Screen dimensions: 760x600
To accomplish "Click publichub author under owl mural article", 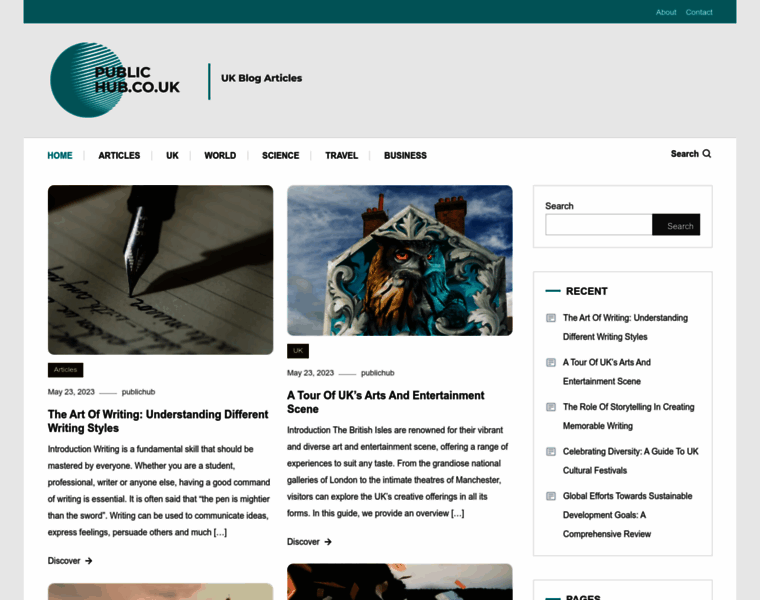I will click(x=378, y=373).
